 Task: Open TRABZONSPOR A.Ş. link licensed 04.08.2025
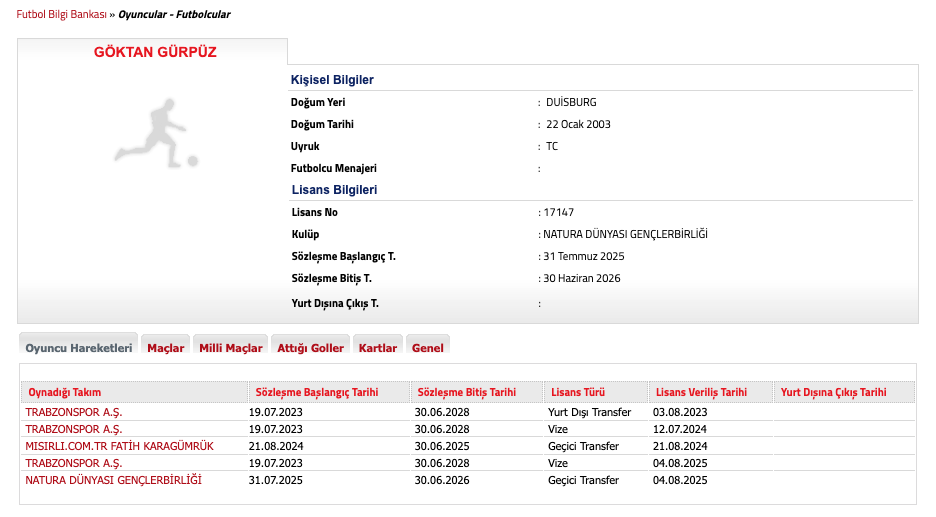click(73, 463)
